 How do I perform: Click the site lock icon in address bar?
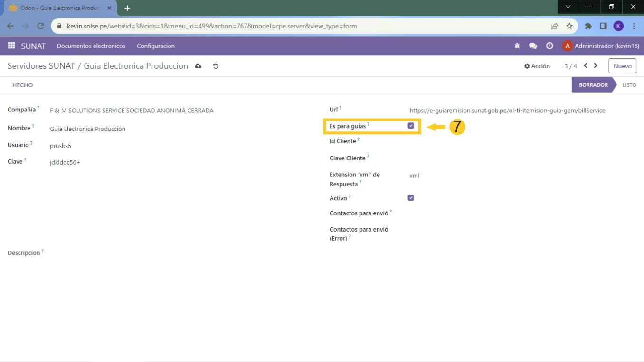[59, 26]
